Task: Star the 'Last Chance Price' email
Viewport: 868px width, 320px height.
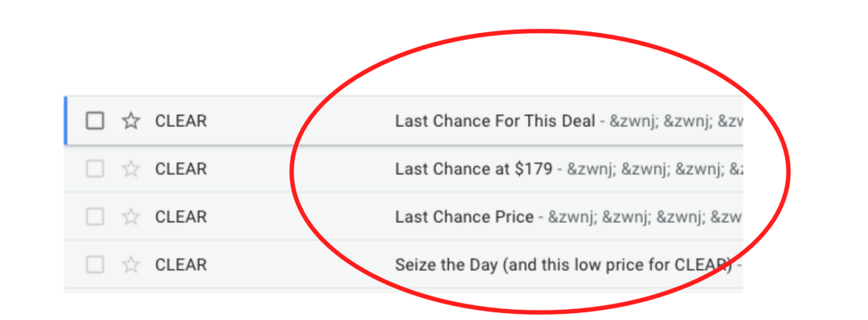Action: pyautogui.click(x=131, y=217)
